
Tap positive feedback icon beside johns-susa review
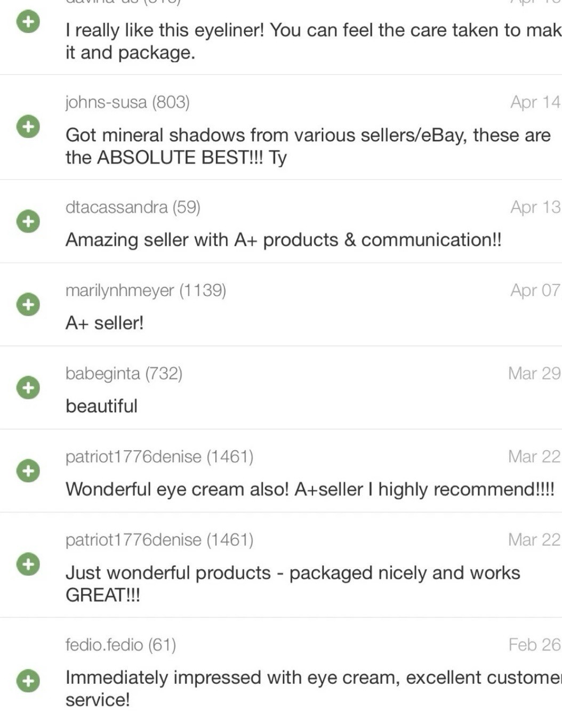click(28, 127)
